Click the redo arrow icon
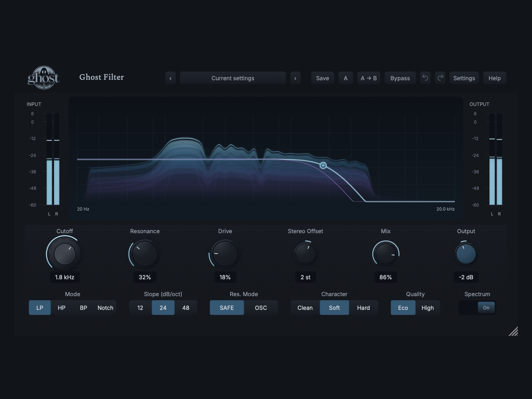532x399 pixels. [x=440, y=78]
